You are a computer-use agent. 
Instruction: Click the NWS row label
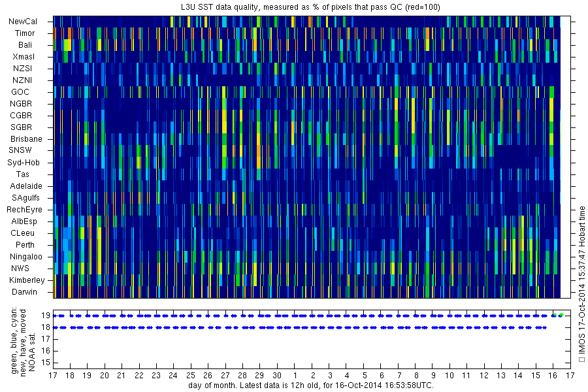pyautogui.click(x=20, y=269)
